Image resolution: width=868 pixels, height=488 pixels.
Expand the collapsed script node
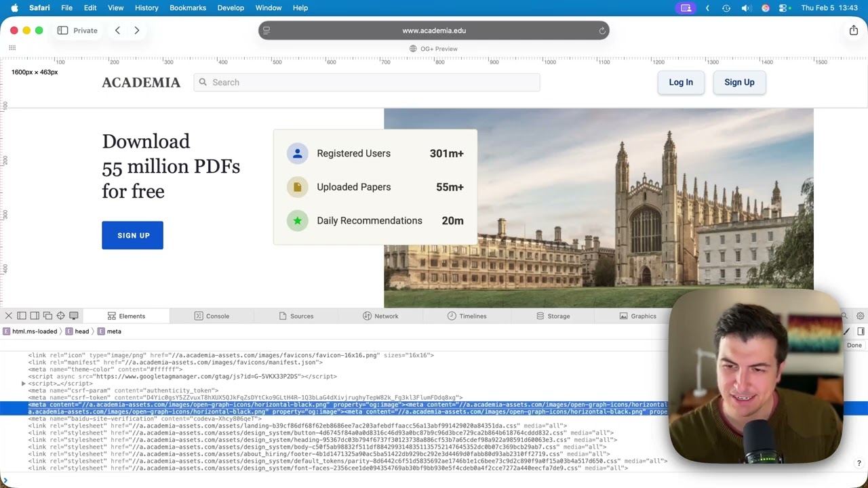pos(23,384)
